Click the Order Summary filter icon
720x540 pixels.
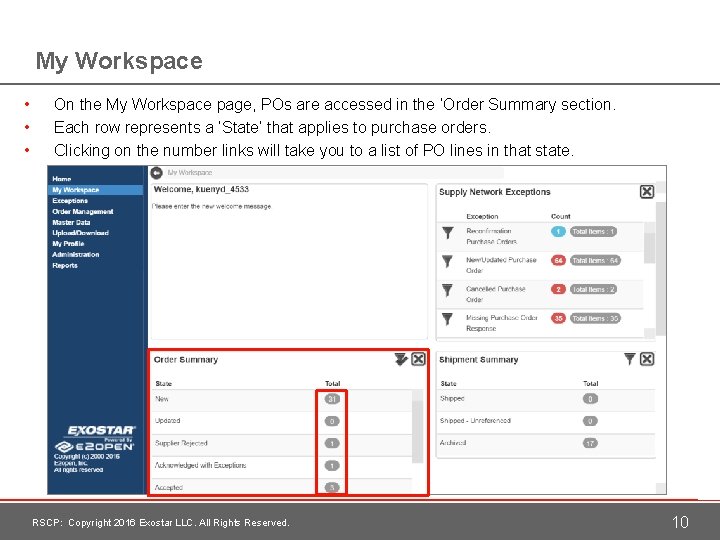pos(401,359)
